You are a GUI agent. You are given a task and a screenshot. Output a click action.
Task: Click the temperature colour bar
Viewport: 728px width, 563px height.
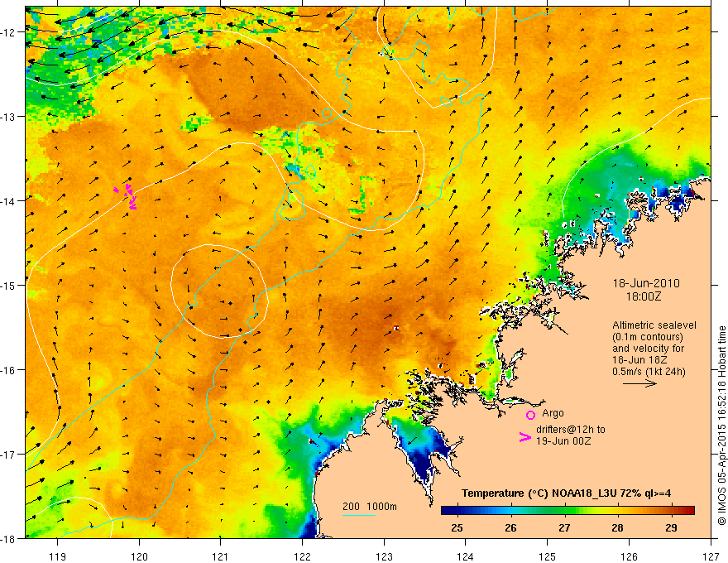pyautogui.click(x=568, y=511)
